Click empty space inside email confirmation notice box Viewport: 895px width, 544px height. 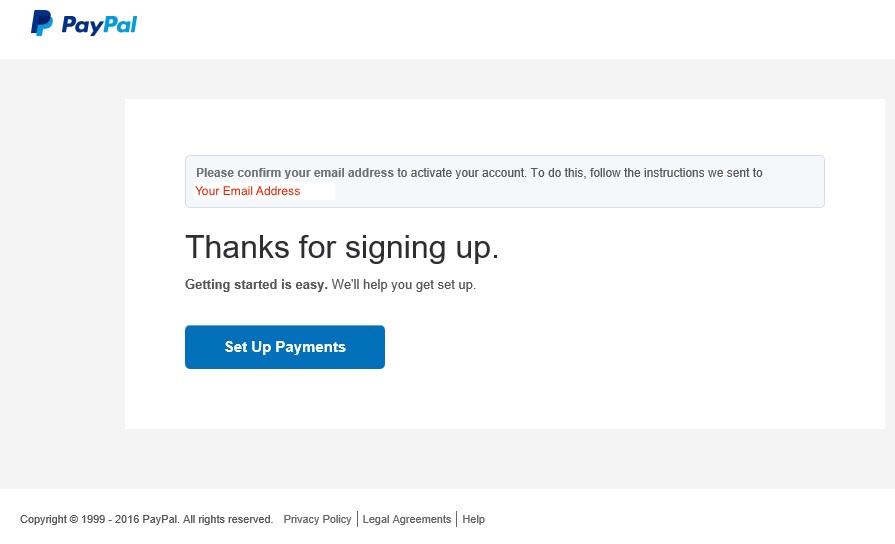click(600, 192)
